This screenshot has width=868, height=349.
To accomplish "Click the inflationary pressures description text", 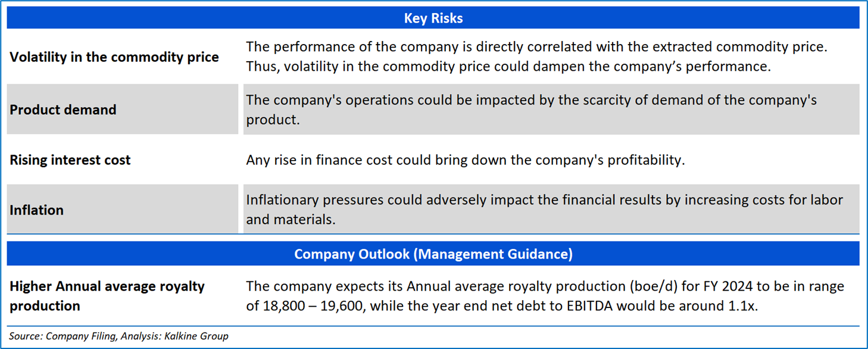I will coord(544,209).
